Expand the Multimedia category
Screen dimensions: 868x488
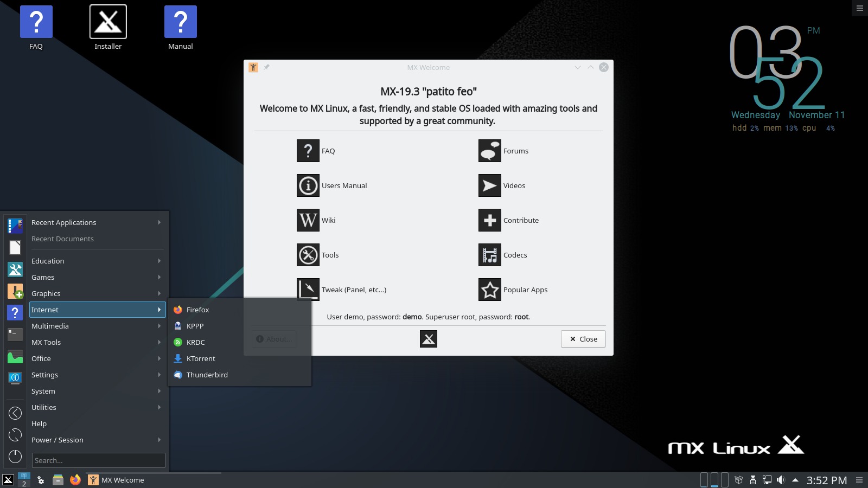pos(97,326)
